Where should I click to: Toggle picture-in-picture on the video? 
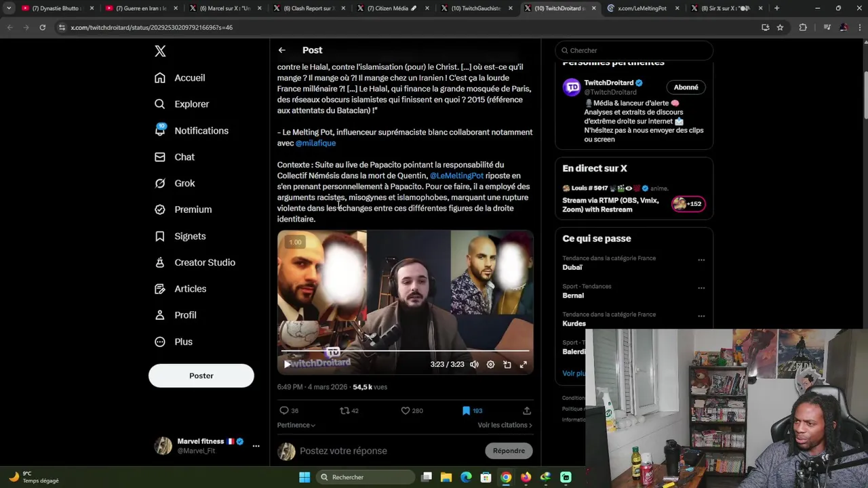click(507, 364)
